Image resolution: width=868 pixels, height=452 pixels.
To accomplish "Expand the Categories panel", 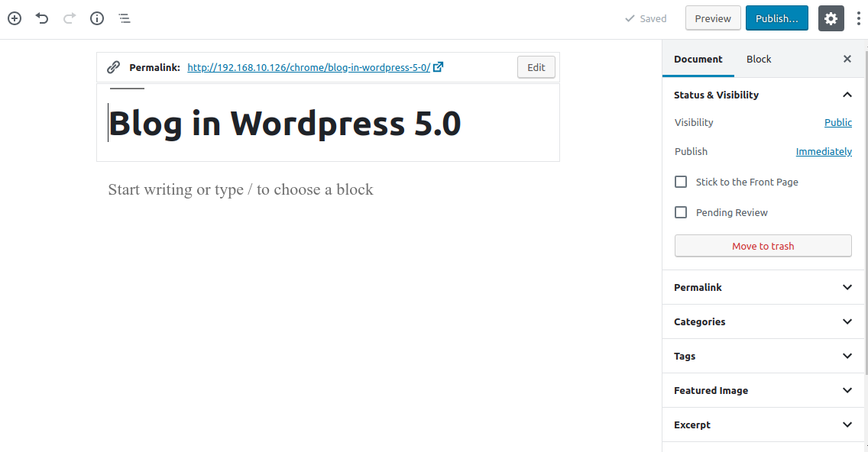I will (763, 321).
